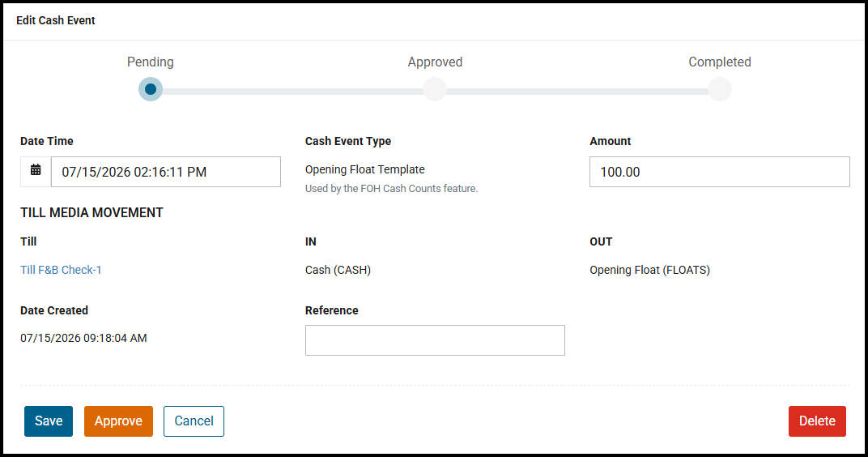
Task: Open the Till F&B Check-1 link
Action: coord(61,270)
